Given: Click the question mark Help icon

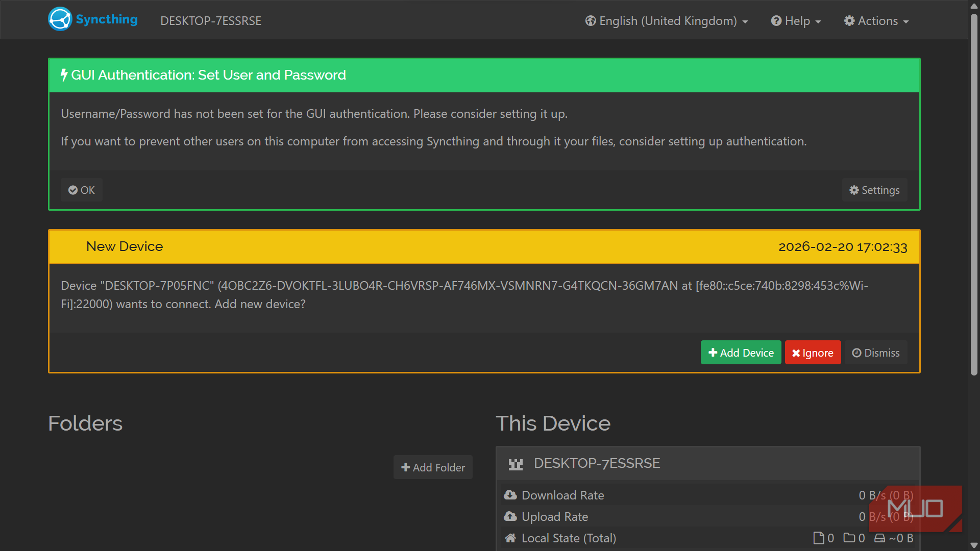Looking at the screenshot, I should 776,21.
